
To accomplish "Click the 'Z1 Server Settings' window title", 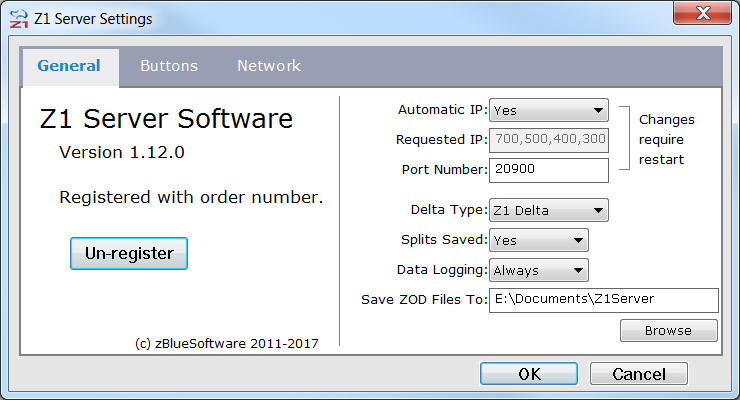I will click(93, 19).
